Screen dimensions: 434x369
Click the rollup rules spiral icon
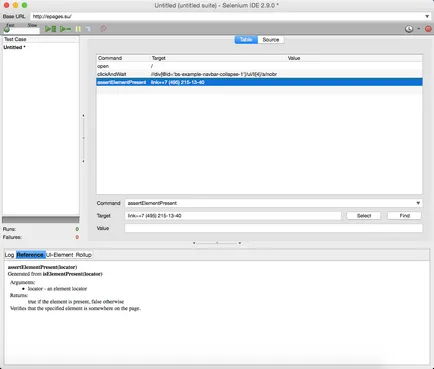point(103,29)
